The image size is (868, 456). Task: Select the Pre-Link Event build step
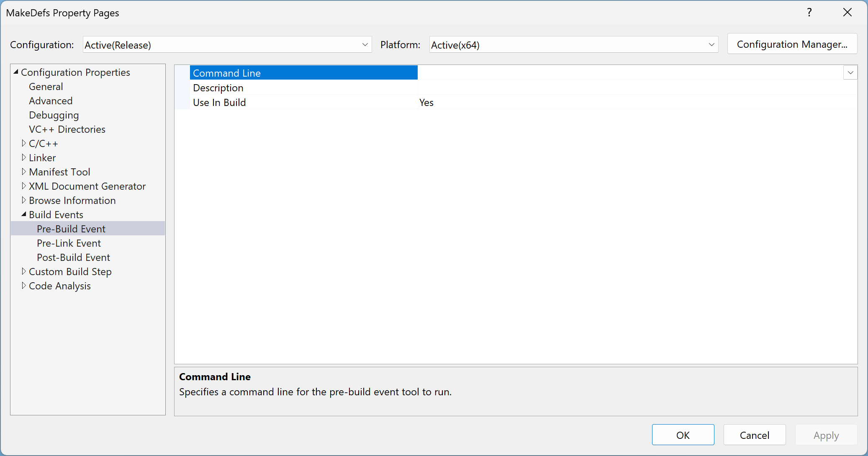coord(68,243)
